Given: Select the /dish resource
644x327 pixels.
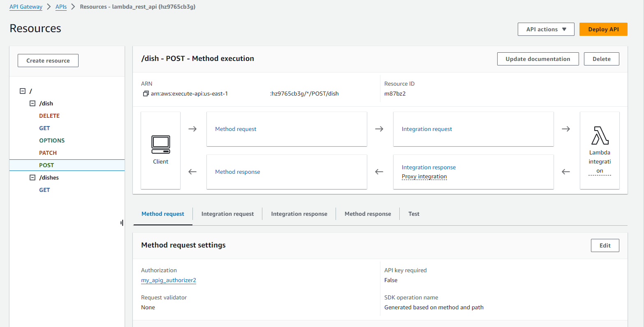Looking at the screenshot, I should coord(46,103).
